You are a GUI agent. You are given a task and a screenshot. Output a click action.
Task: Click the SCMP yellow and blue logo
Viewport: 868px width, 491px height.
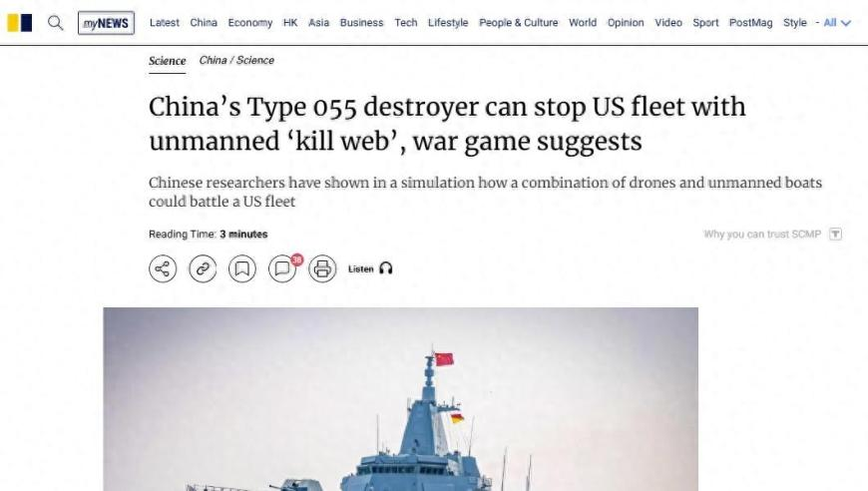pyautogui.click(x=19, y=23)
